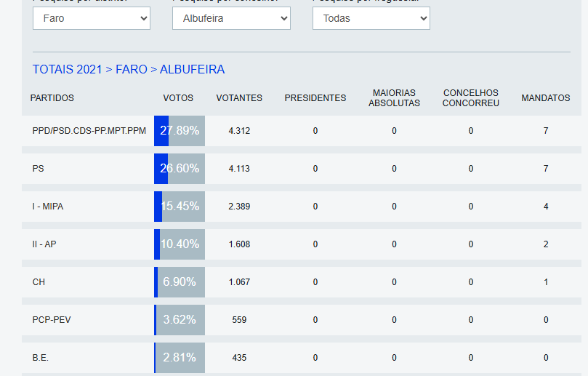Click the PS 26.60% vote bar

(x=180, y=169)
